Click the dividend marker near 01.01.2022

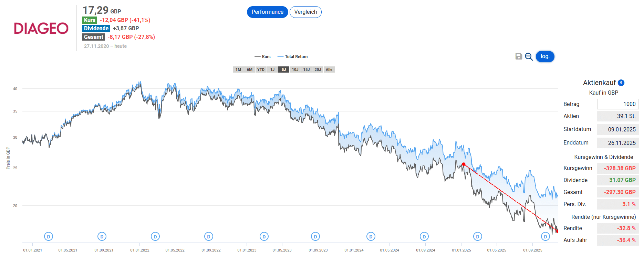[x=155, y=237]
